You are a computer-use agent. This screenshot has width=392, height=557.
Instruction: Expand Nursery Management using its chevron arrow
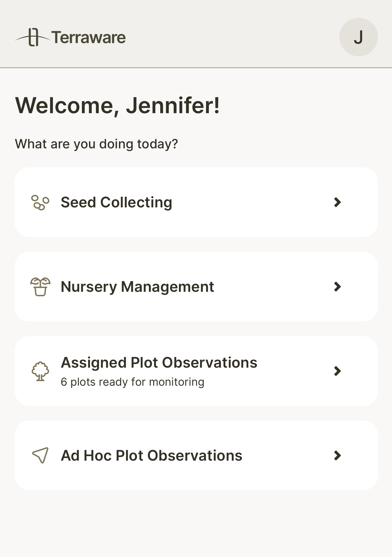pyautogui.click(x=338, y=287)
